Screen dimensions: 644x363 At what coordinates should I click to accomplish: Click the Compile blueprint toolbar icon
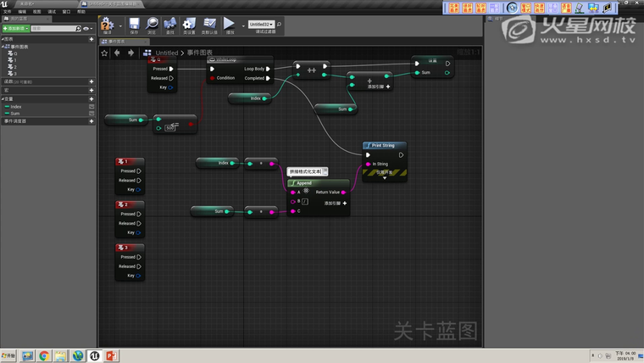[108, 25]
